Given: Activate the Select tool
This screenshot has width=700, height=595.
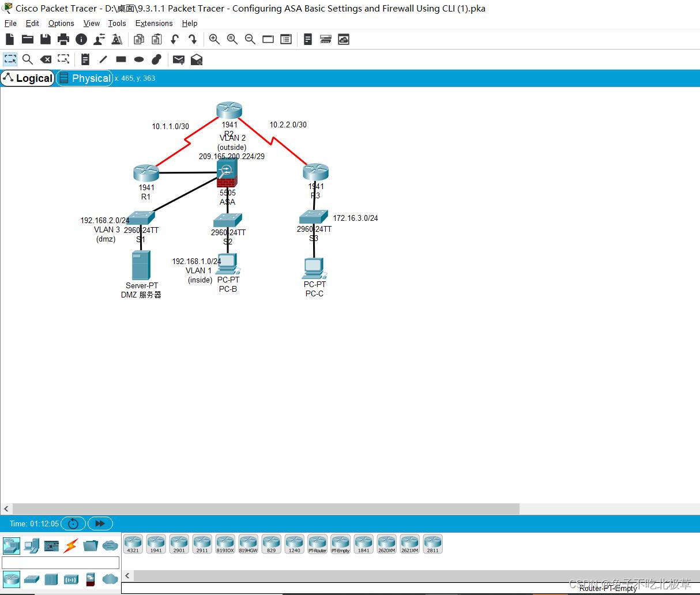Looking at the screenshot, I should point(10,59).
